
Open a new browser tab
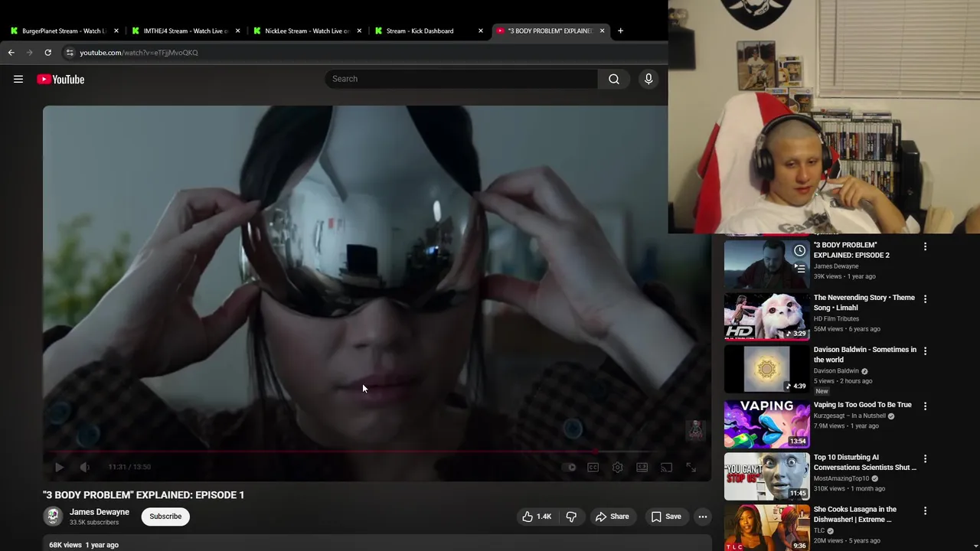tap(620, 31)
